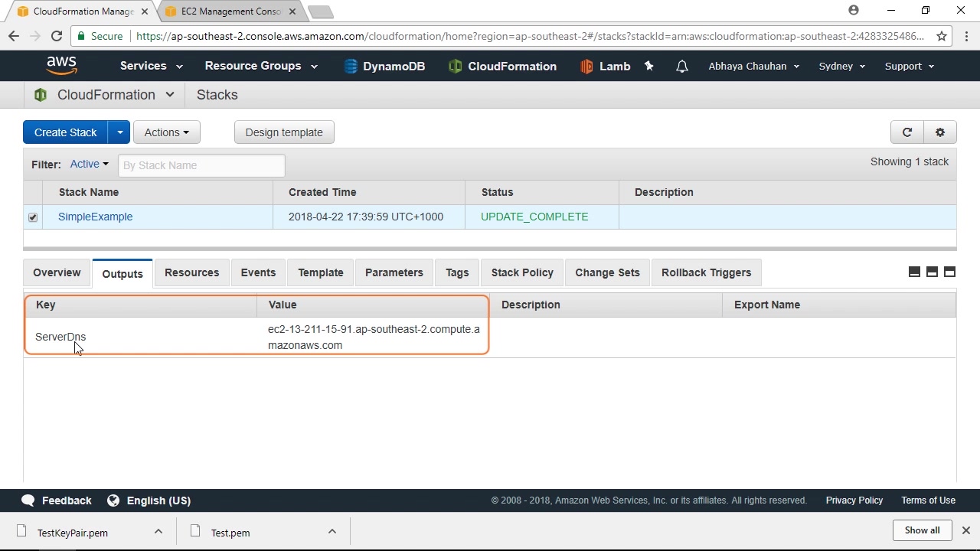Viewport: 980px width, 551px height.
Task: Open the CloudFormation shortcut in the nav bar
Action: coord(502,67)
